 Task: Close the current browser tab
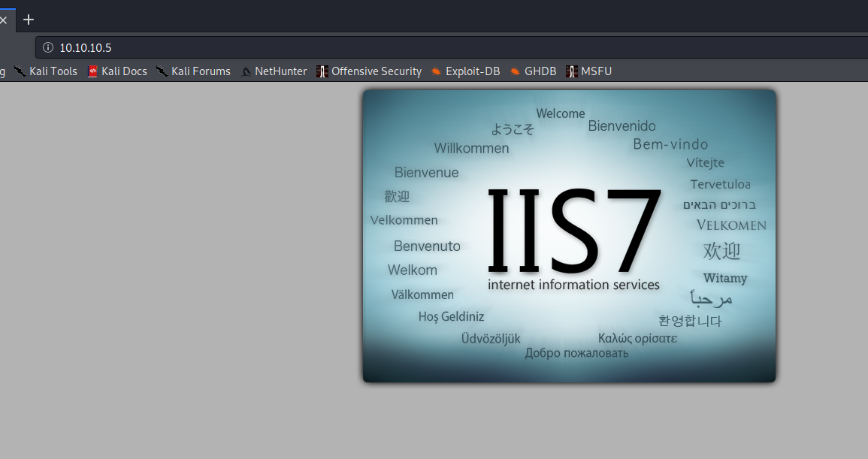coord(4,20)
